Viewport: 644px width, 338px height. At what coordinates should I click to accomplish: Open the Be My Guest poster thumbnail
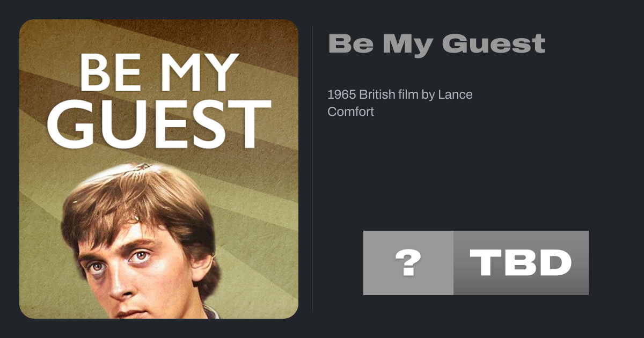point(159,169)
